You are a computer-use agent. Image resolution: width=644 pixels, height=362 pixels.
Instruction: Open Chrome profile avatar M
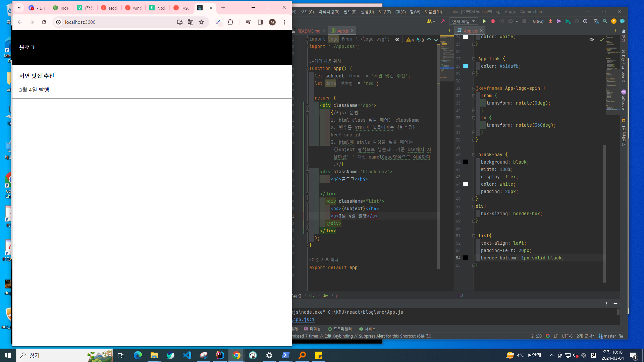coord(272,22)
